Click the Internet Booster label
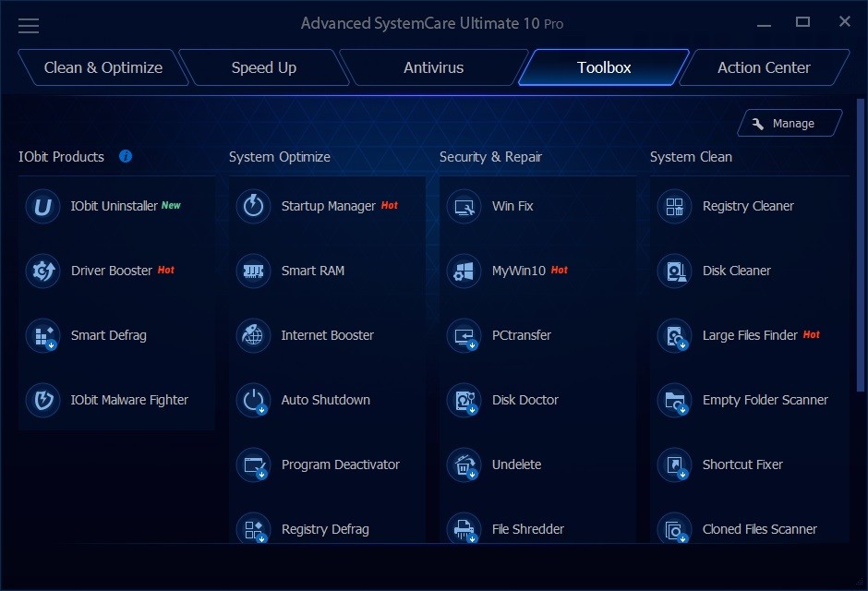This screenshot has height=591, width=868. (327, 335)
